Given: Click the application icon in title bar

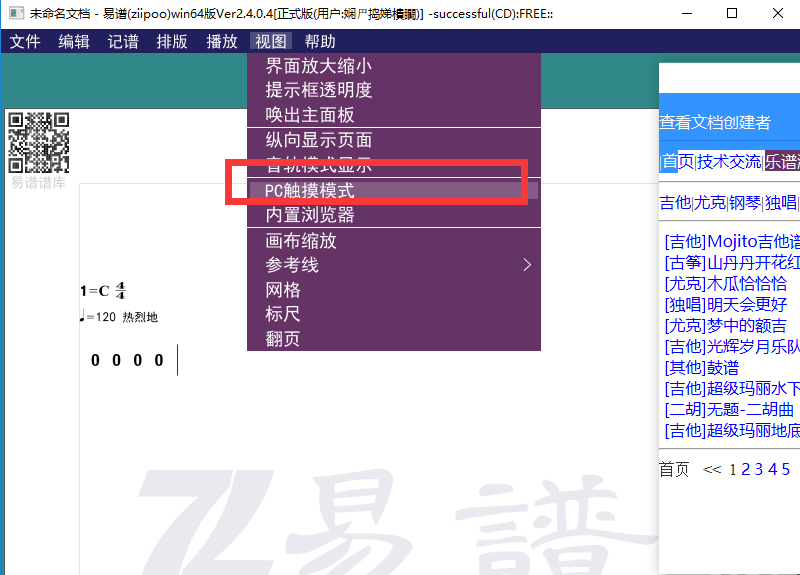Looking at the screenshot, I should pos(16,13).
